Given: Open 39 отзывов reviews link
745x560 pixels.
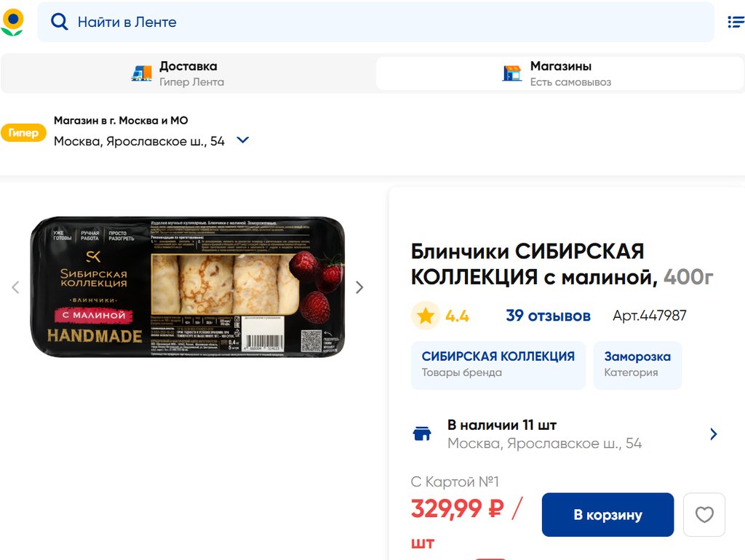Looking at the screenshot, I should (548, 316).
